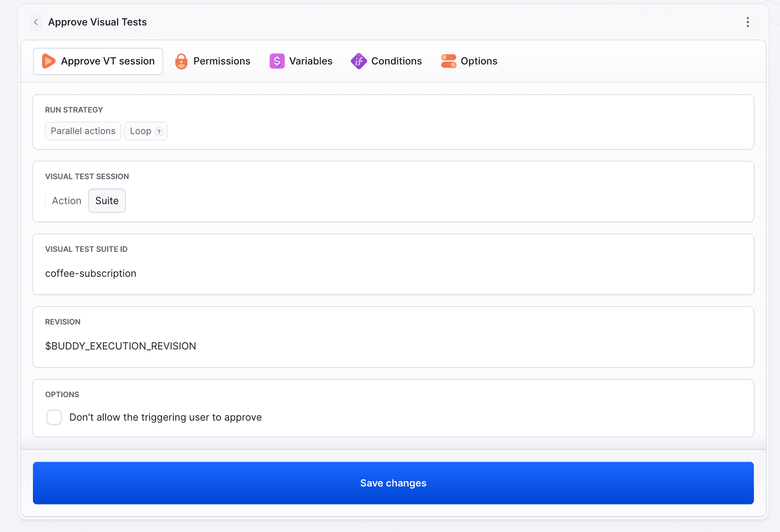
Task: Choose Action as visual test session
Action: click(x=67, y=201)
